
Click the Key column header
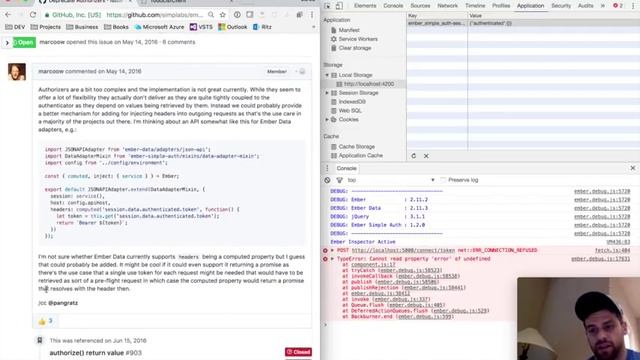[437, 16]
